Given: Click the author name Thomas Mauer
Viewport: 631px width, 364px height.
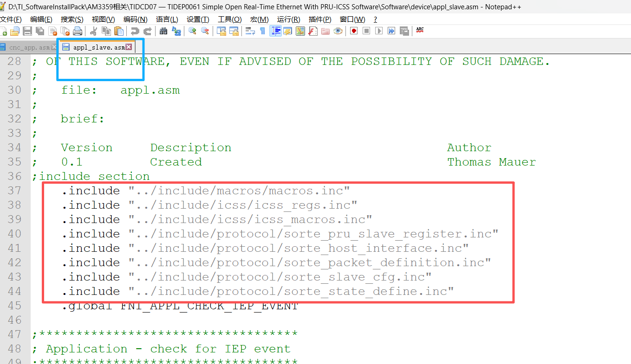Looking at the screenshot, I should coord(491,162).
